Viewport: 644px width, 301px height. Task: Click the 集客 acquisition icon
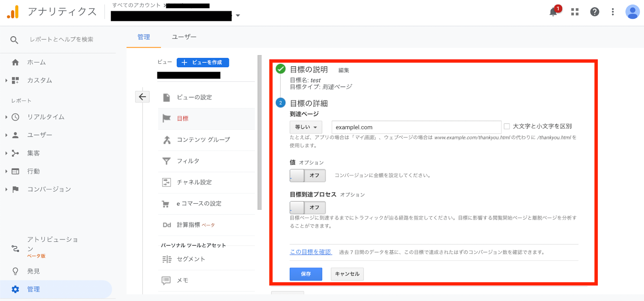coord(15,153)
